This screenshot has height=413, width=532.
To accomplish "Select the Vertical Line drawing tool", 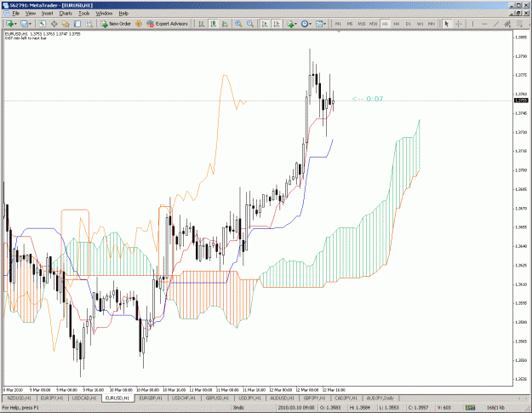I will 472,24.
